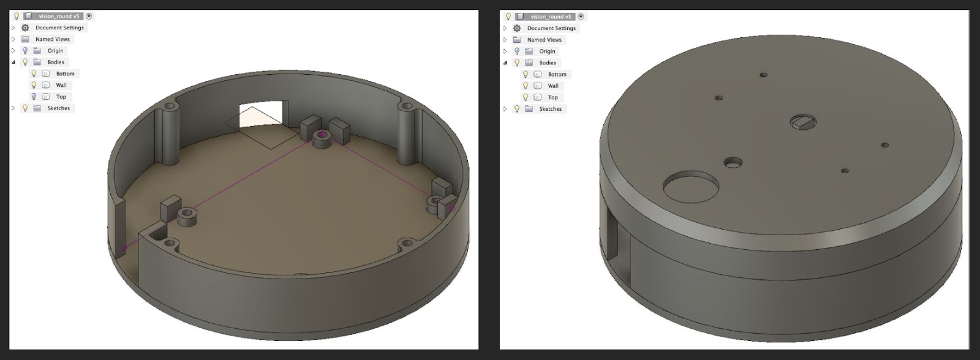Hide the Bottom body lightbulb, right view

(x=526, y=74)
